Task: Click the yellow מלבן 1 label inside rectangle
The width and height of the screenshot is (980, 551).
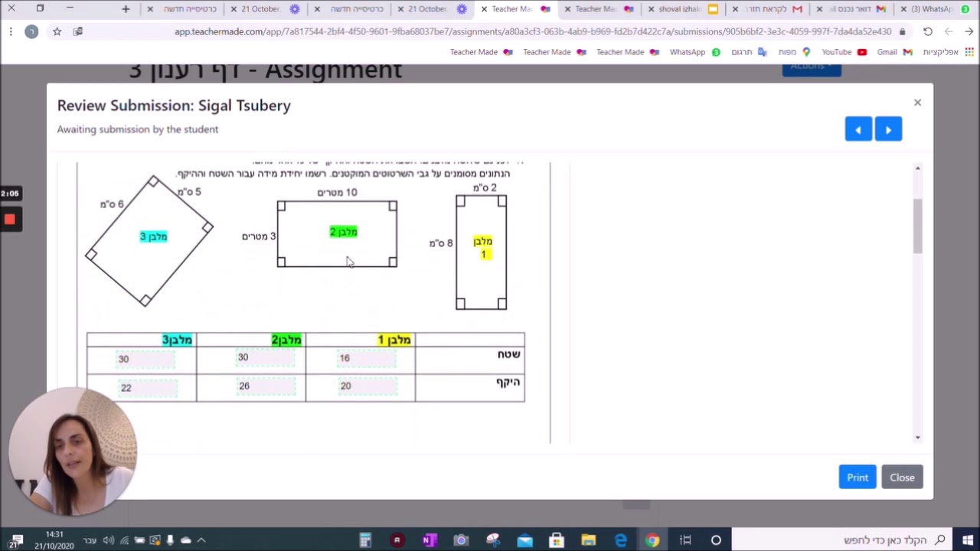Action: [482, 247]
